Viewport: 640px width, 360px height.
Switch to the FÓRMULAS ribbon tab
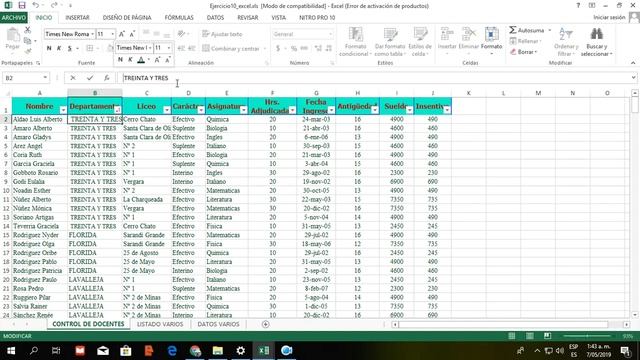(179, 18)
